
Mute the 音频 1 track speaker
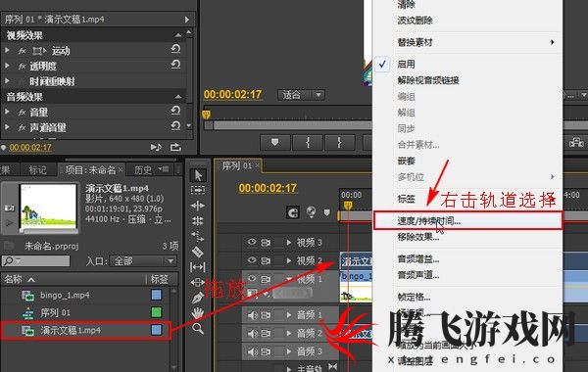pos(253,315)
